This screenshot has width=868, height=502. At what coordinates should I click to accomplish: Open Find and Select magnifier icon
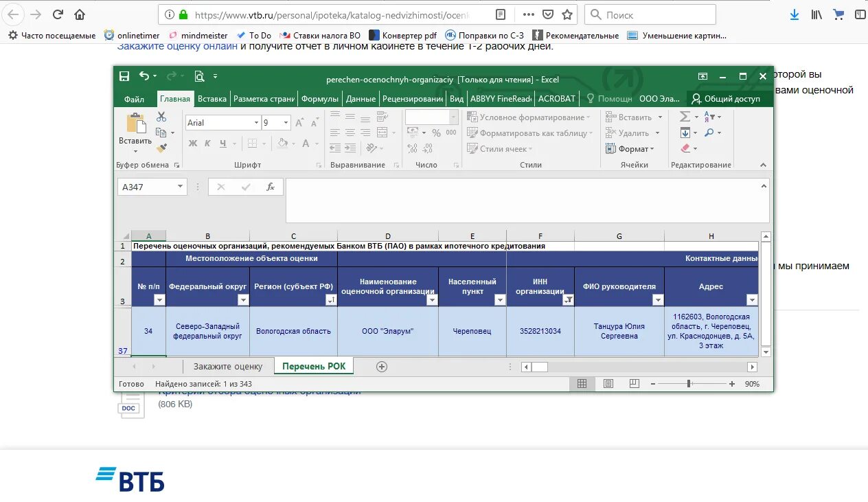pyautogui.click(x=709, y=133)
